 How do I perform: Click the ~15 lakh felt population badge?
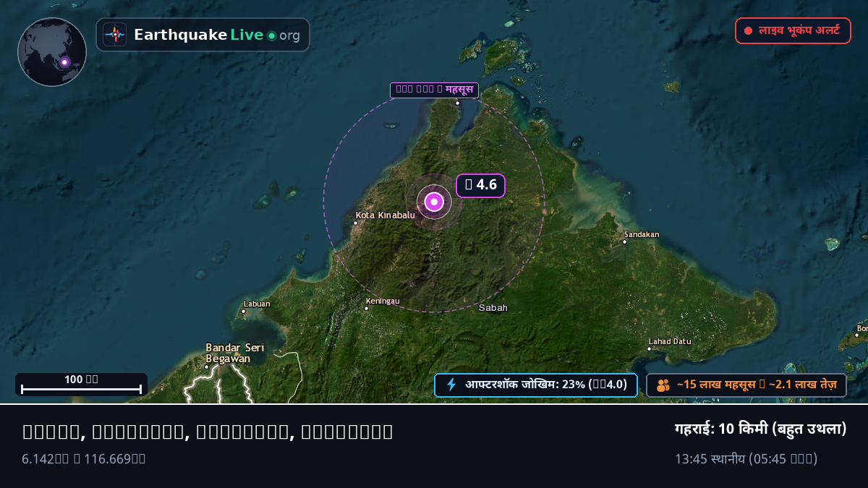(746, 385)
